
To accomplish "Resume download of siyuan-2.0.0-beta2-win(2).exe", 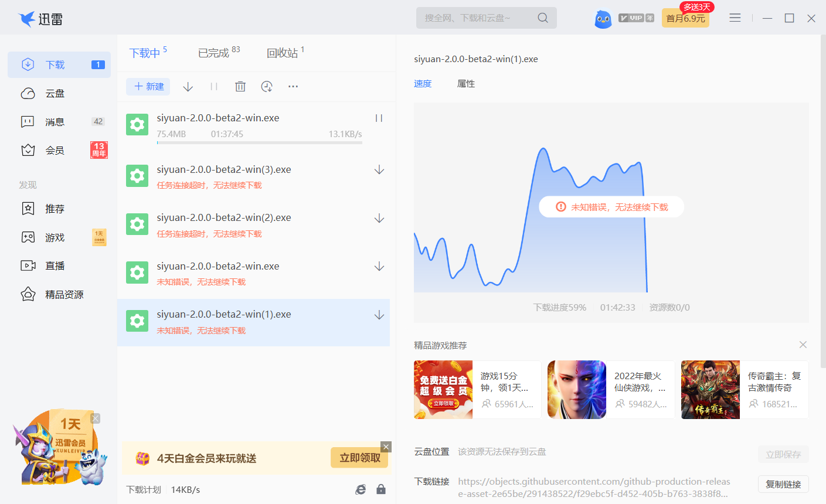I will pyautogui.click(x=379, y=219).
